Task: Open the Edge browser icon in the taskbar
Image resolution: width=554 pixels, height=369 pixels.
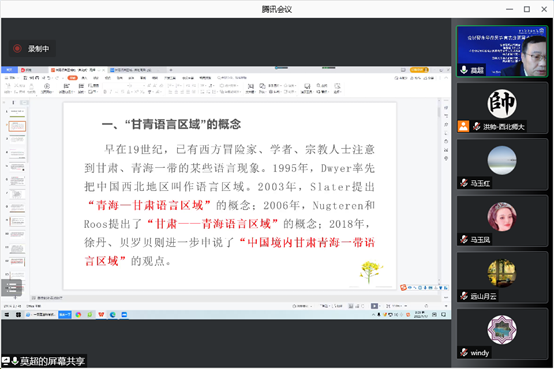Action: point(113,315)
